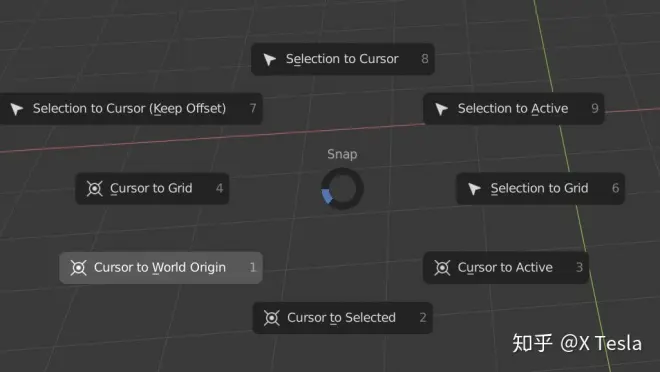Viewport: 660px width, 372px height.
Task: Choose Selection to Cursor in pie menu
Action: 343,59
